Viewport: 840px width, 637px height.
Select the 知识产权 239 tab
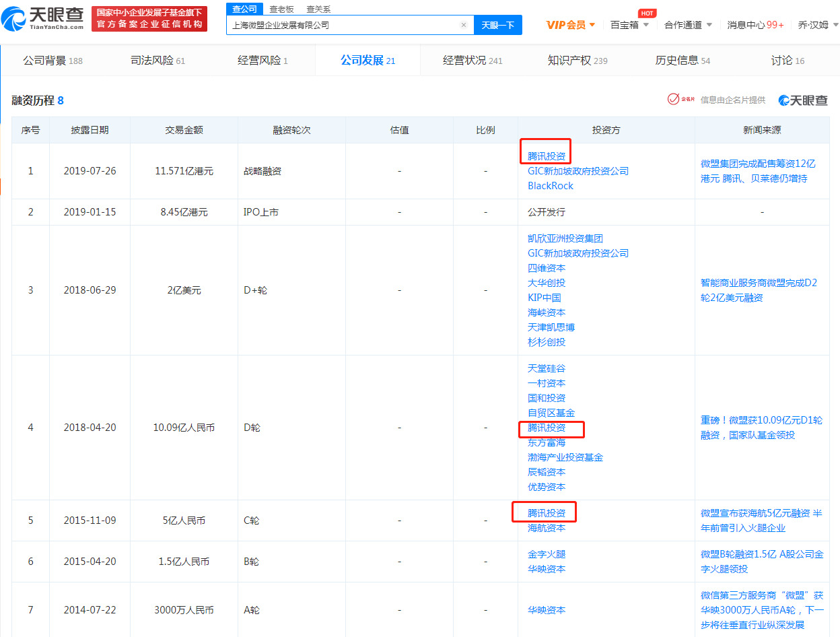click(x=577, y=61)
